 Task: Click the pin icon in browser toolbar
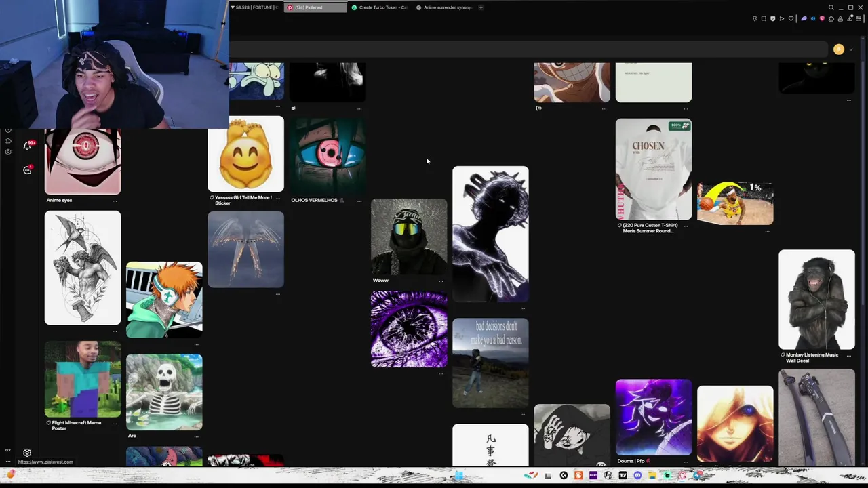pos(755,19)
